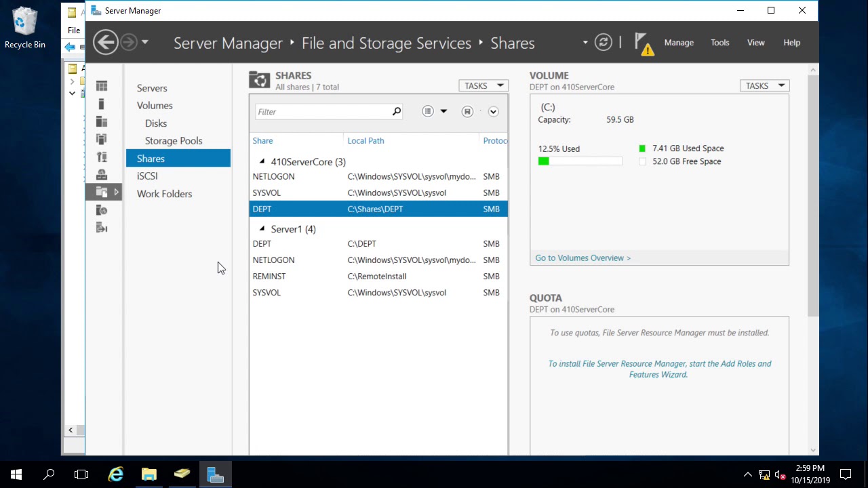Open the VOLUME tile TASKS dropdown

tap(764, 86)
